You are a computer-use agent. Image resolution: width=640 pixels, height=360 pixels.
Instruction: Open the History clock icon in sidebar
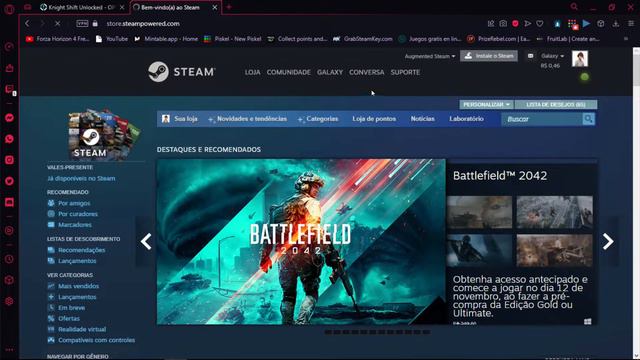9,259
